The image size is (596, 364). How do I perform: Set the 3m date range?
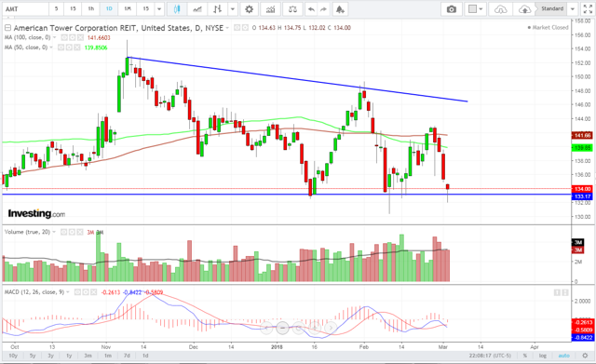pyautogui.click(x=88, y=356)
